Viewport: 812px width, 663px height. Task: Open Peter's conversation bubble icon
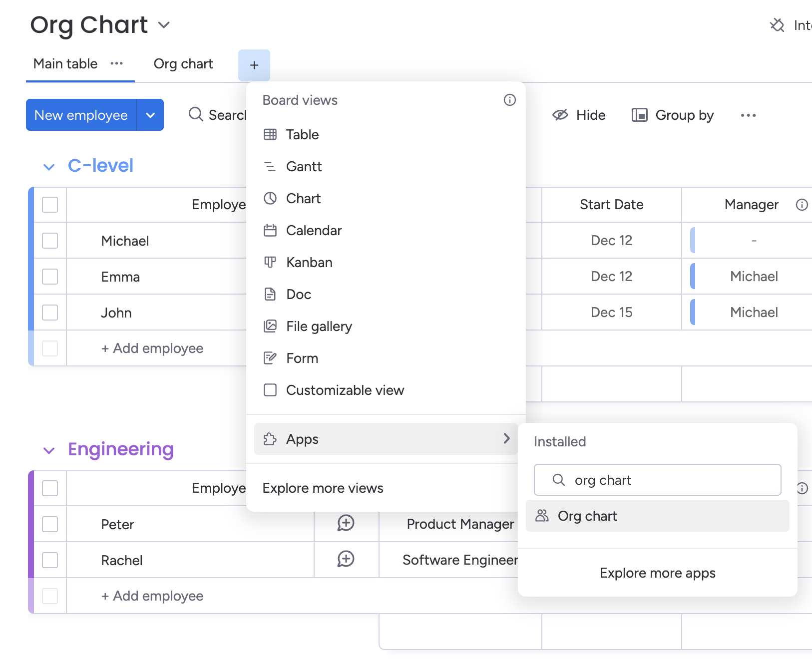(346, 523)
